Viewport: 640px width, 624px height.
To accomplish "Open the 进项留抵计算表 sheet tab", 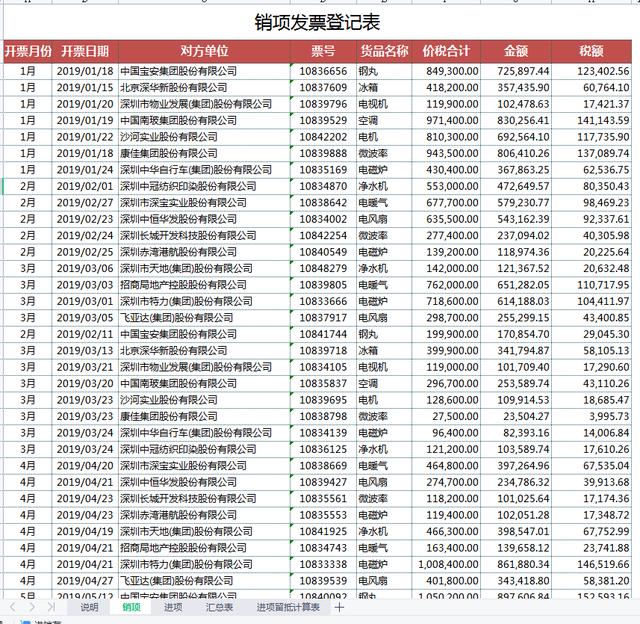I will [x=288, y=607].
